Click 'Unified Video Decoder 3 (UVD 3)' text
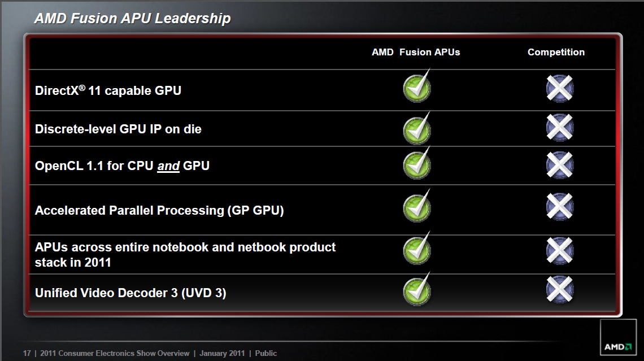The height and width of the screenshot is (361, 644). coord(130,293)
